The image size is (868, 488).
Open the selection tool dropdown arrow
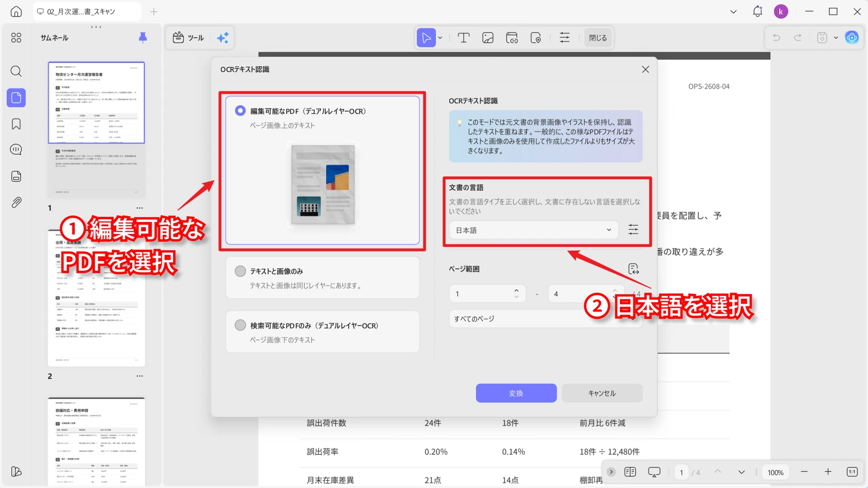(440, 38)
